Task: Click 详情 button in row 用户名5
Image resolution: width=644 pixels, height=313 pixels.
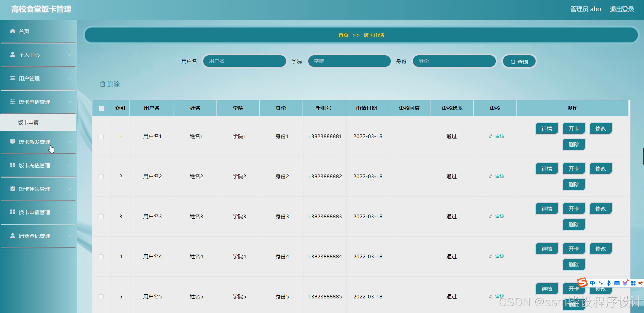Action: click(x=547, y=289)
